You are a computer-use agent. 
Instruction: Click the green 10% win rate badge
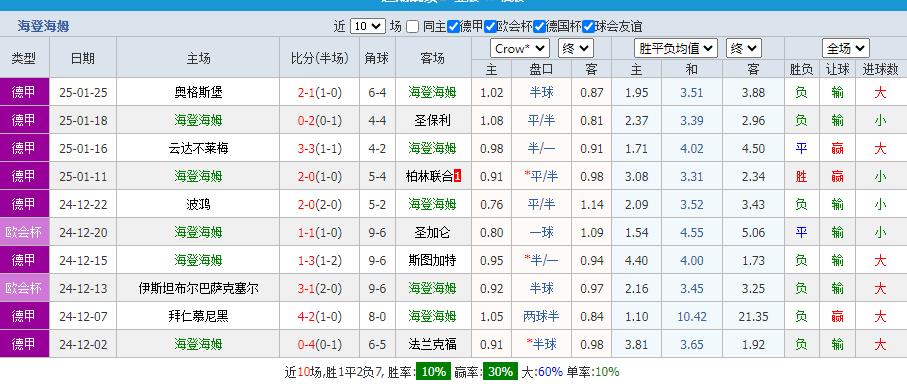click(x=433, y=372)
